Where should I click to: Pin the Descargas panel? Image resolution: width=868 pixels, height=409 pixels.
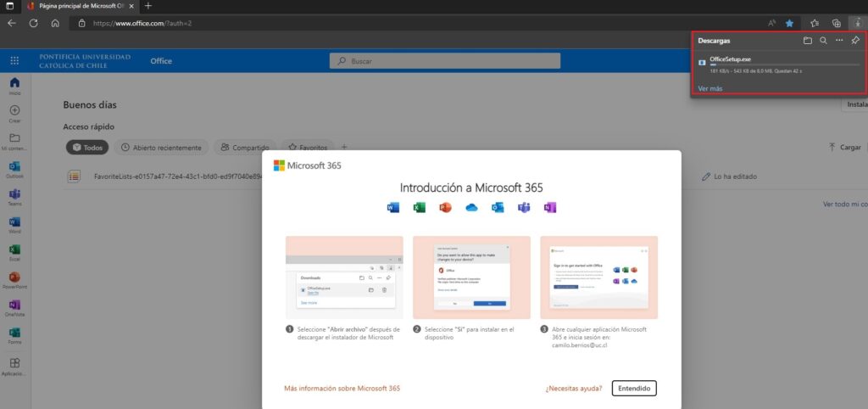[855, 40]
